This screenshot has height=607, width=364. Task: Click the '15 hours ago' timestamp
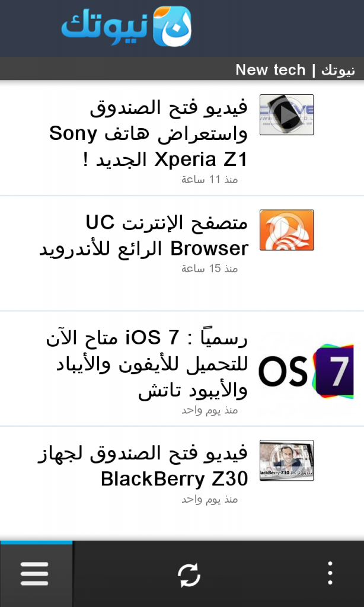tap(209, 269)
